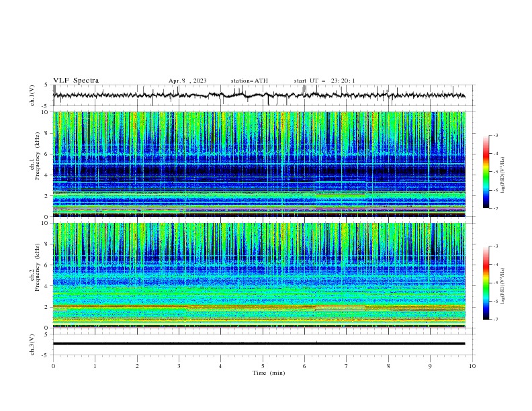Click the lower "log(PSD)(V²/Hz)" color bar label
Screen dimensions: 532x411
[503, 286]
